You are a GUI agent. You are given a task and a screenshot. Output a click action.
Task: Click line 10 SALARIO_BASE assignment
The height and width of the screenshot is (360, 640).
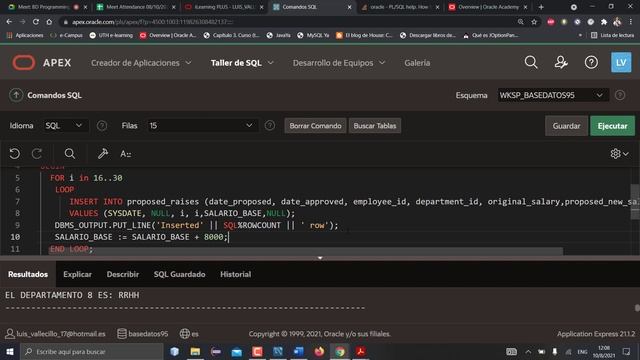click(141, 237)
